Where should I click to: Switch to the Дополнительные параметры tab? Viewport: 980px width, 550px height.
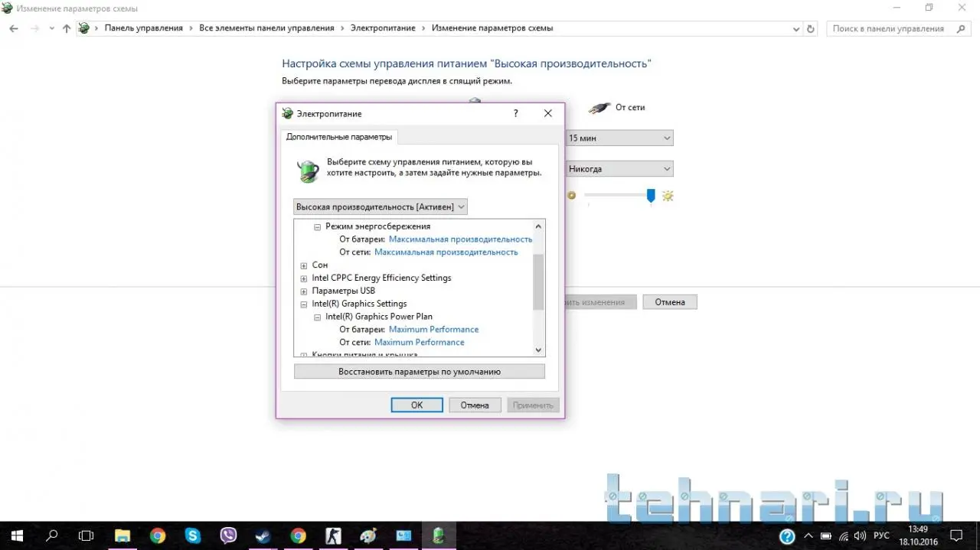[x=339, y=137]
